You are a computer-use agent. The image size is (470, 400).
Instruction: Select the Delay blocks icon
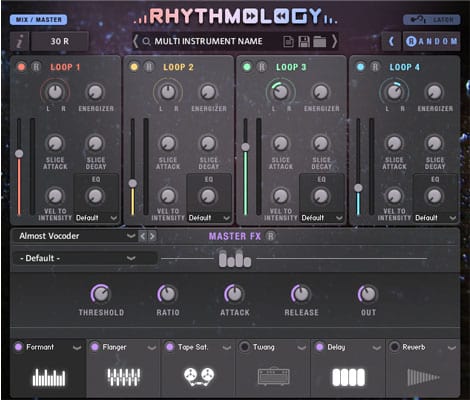tap(349, 377)
